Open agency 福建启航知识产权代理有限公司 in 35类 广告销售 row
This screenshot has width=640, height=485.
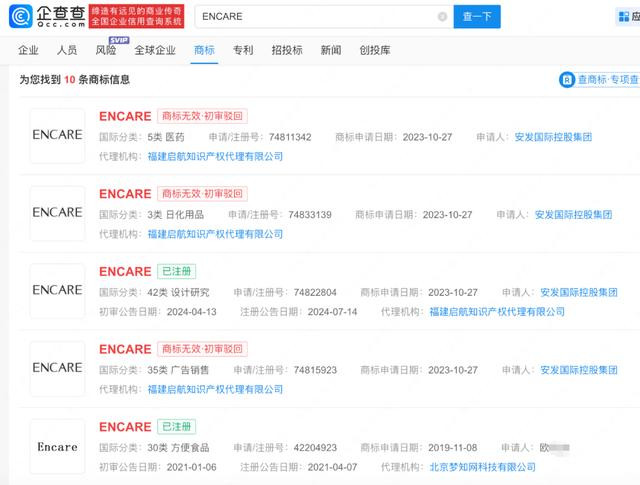[215, 389]
